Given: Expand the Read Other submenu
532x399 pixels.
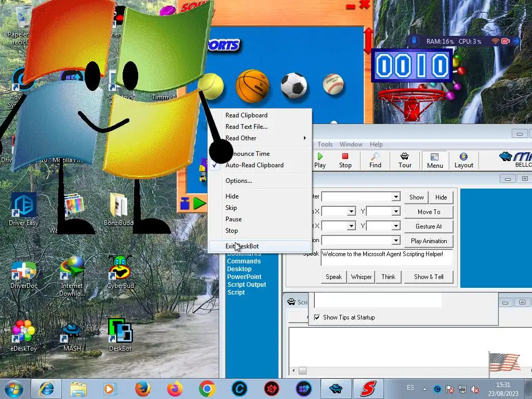Looking at the screenshot, I should coord(260,138).
